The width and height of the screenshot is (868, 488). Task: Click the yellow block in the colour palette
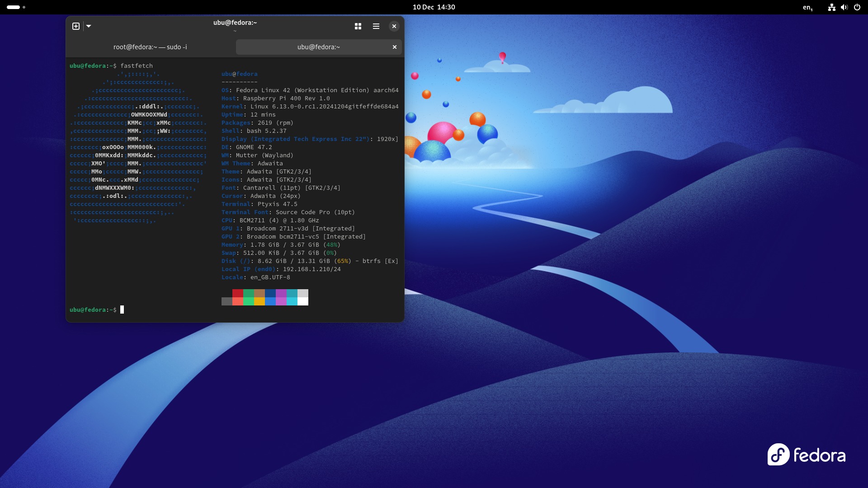259,301
